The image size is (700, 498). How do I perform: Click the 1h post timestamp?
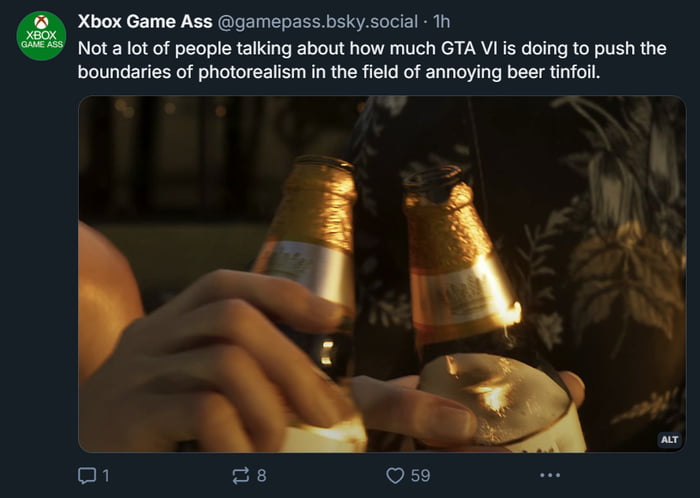[x=443, y=23]
